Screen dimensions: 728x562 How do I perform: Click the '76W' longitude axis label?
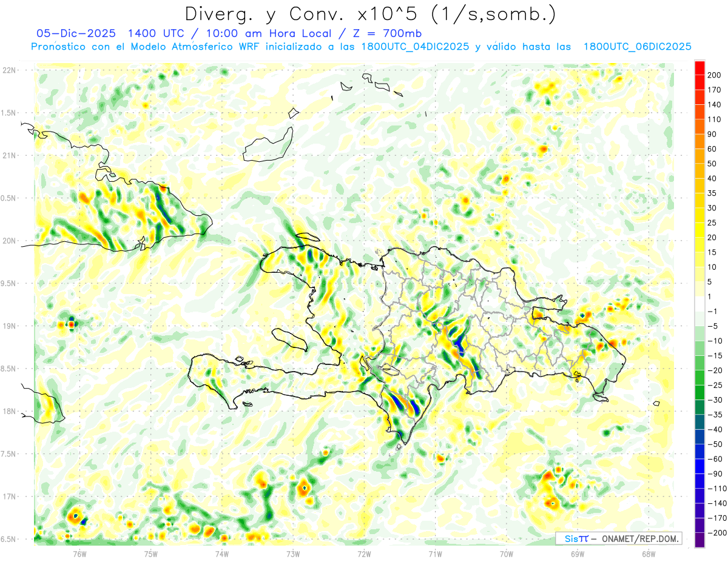79,554
